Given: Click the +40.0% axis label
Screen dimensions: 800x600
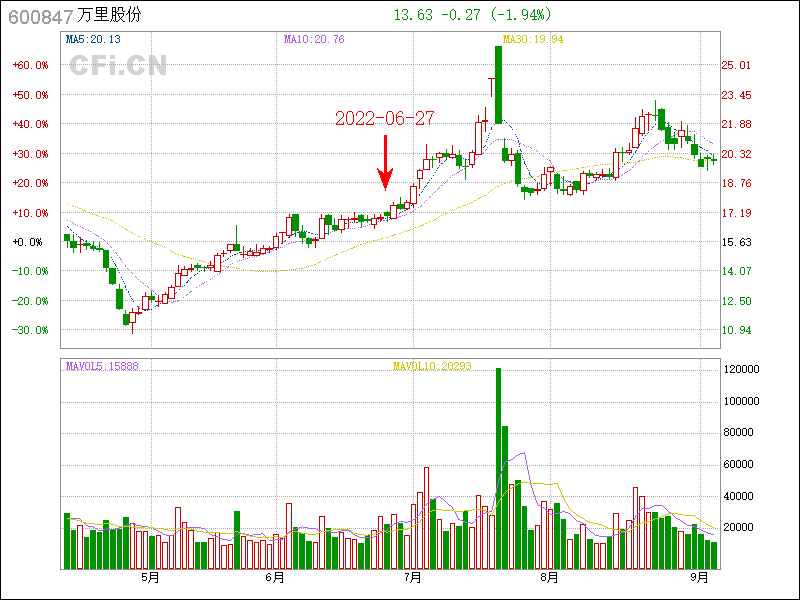Looking at the screenshot, I should click(31, 124).
